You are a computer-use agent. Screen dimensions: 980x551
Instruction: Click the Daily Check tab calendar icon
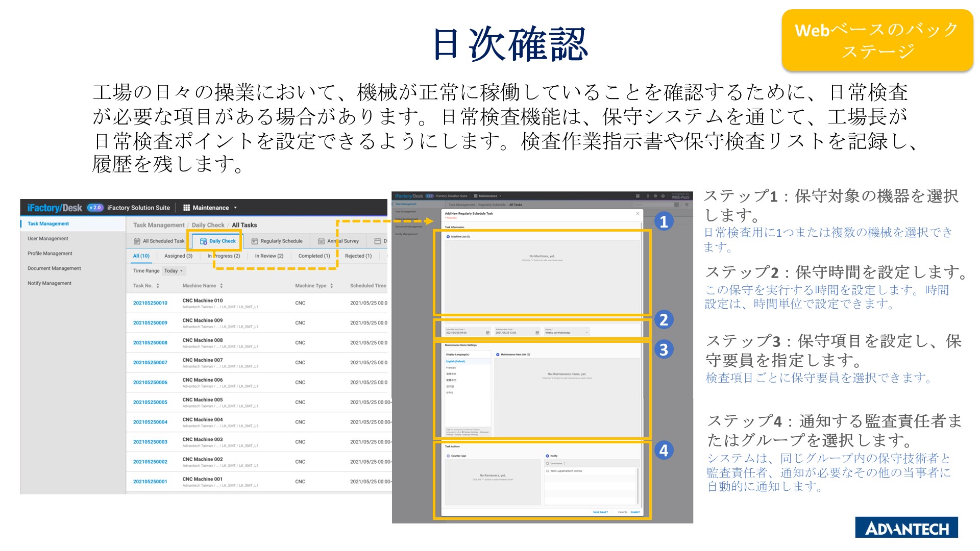pyautogui.click(x=204, y=241)
